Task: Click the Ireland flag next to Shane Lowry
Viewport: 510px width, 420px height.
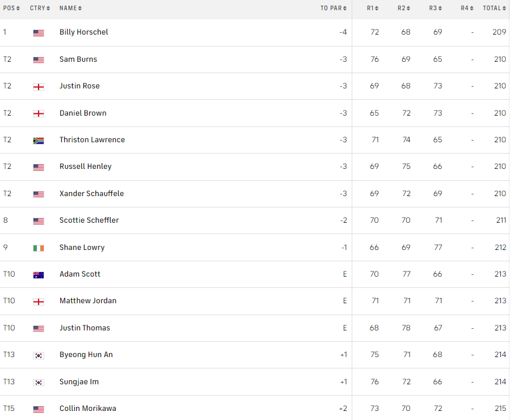Action: (x=39, y=248)
